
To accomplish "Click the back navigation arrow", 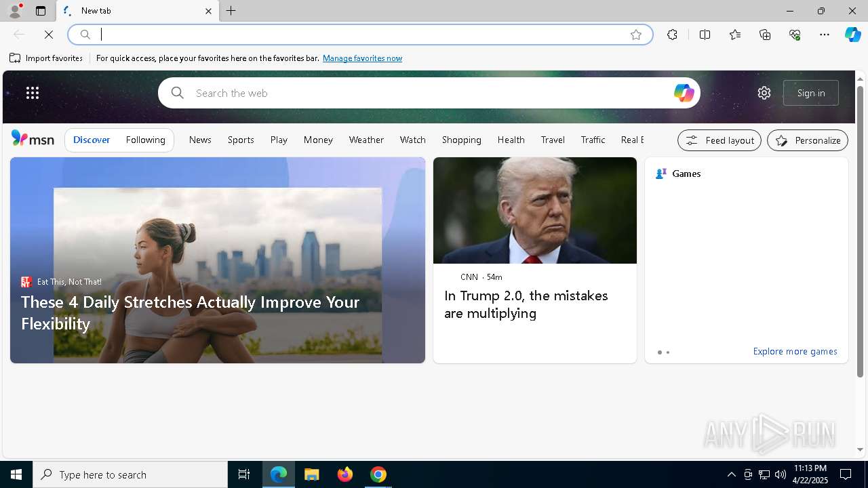I will (x=19, y=35).
